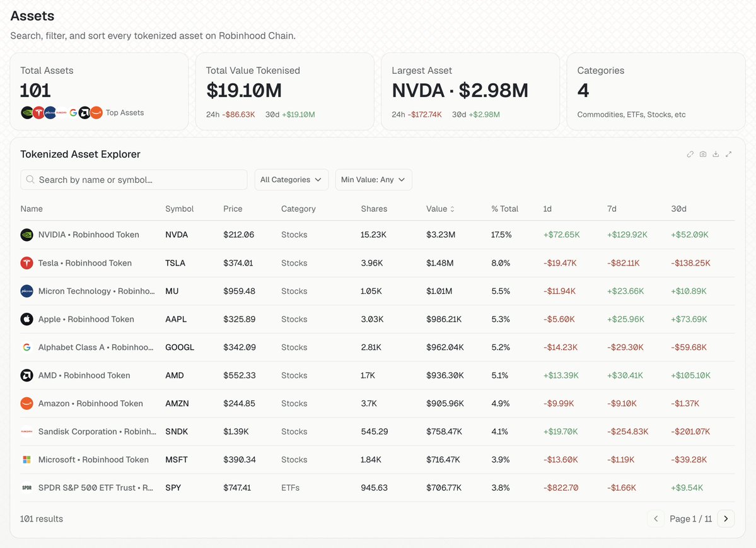Open Tesla • Robinhood Token row
This screenshot has width=756, height=548.
[x=378, y=263]
